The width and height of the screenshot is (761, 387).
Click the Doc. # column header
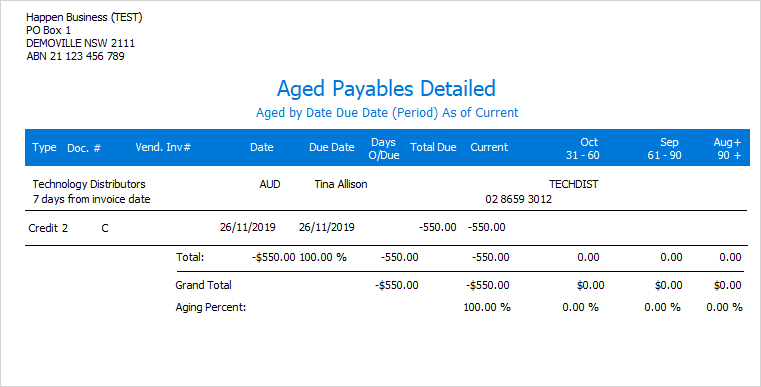pyautogui.click(x=84, y=148)
